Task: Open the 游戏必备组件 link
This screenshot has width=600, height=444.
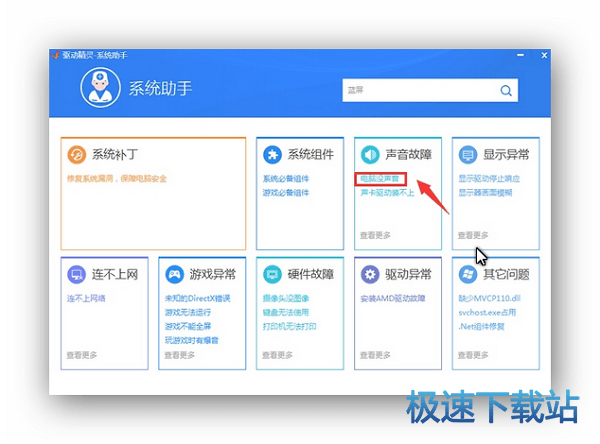Action: click(x=285, y=193)
